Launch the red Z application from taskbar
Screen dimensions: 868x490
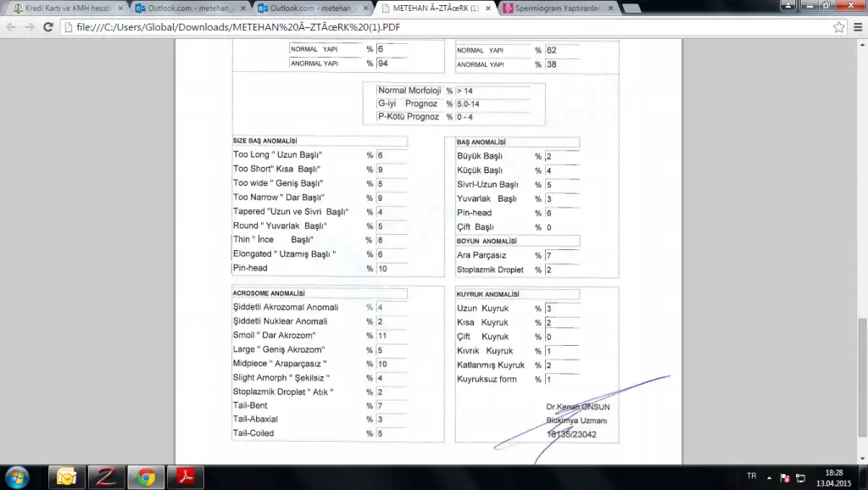coord(106,477)
